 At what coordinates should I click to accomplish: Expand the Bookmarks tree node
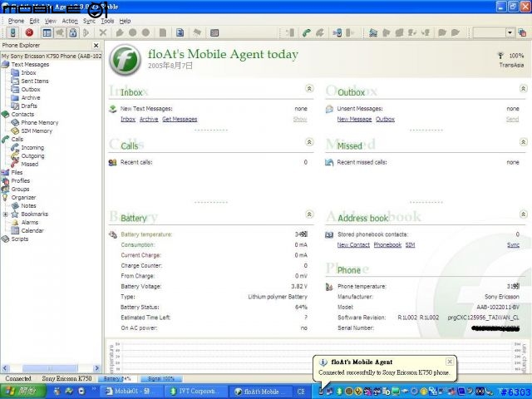pos(6,214)
